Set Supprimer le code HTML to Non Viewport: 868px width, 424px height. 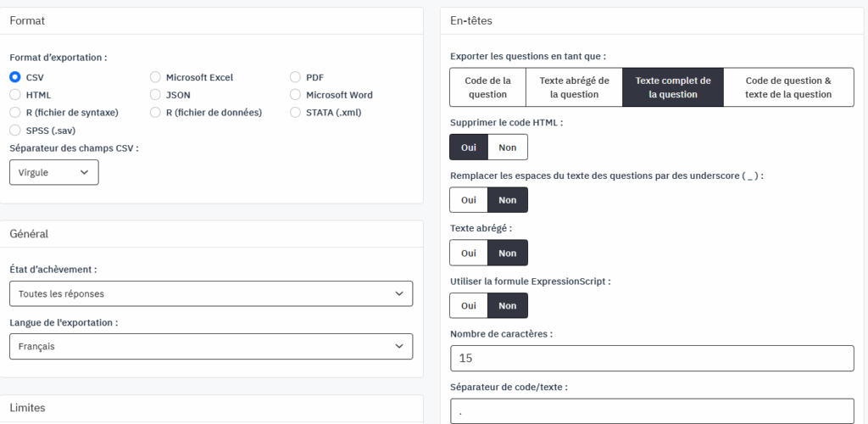(x=508, y=147)
